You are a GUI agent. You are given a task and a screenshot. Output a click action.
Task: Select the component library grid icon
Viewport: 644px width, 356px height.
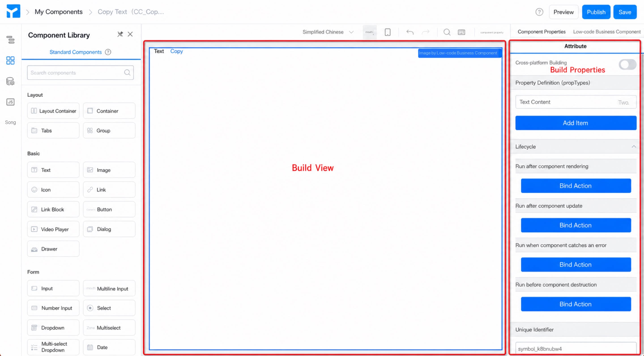click(x=10, y=60)
